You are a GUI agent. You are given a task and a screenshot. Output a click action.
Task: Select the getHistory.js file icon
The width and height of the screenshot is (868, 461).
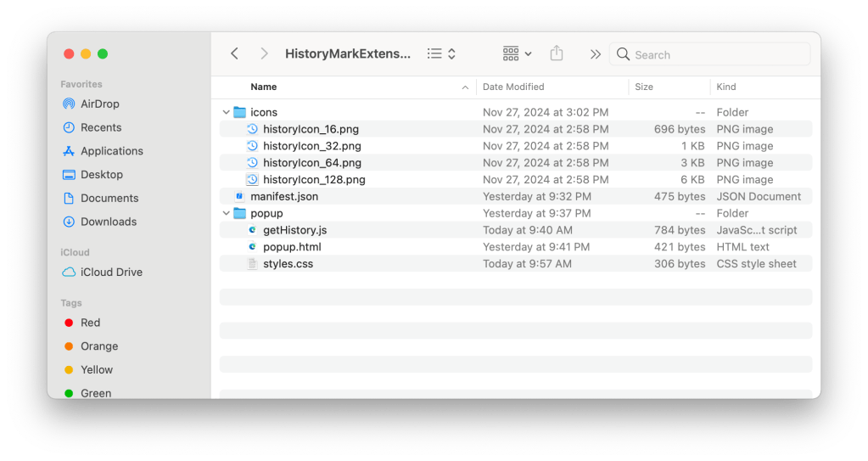click(252, 230)
